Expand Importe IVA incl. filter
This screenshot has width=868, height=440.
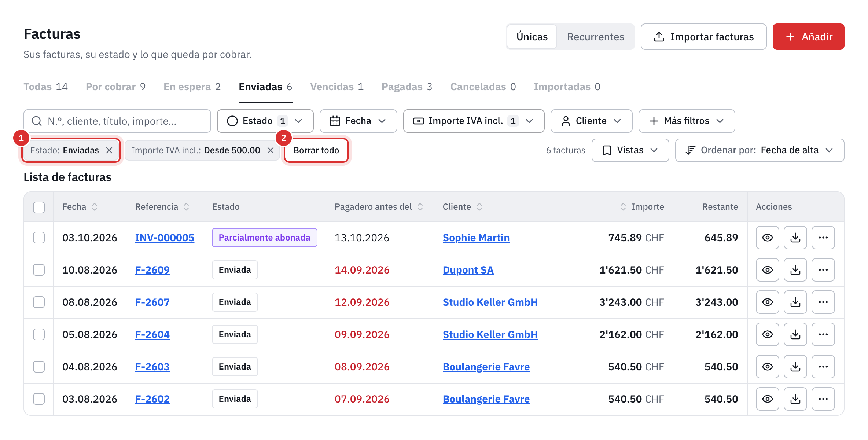474,121
